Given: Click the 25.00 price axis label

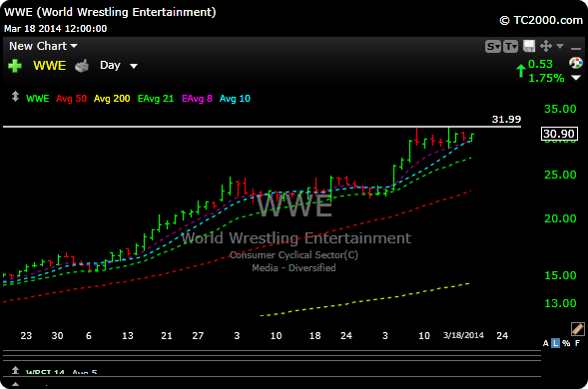Looking at the screenshot, I should tap(560, 175).
